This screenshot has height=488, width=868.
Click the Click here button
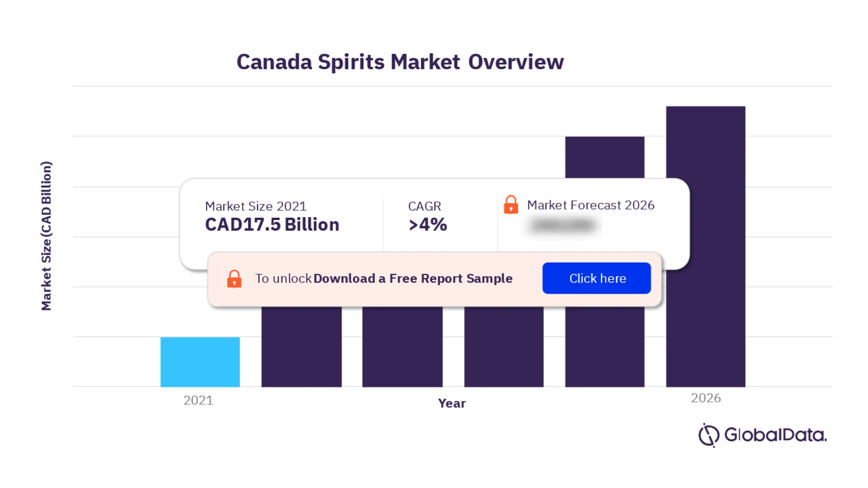tap(596, 278)
